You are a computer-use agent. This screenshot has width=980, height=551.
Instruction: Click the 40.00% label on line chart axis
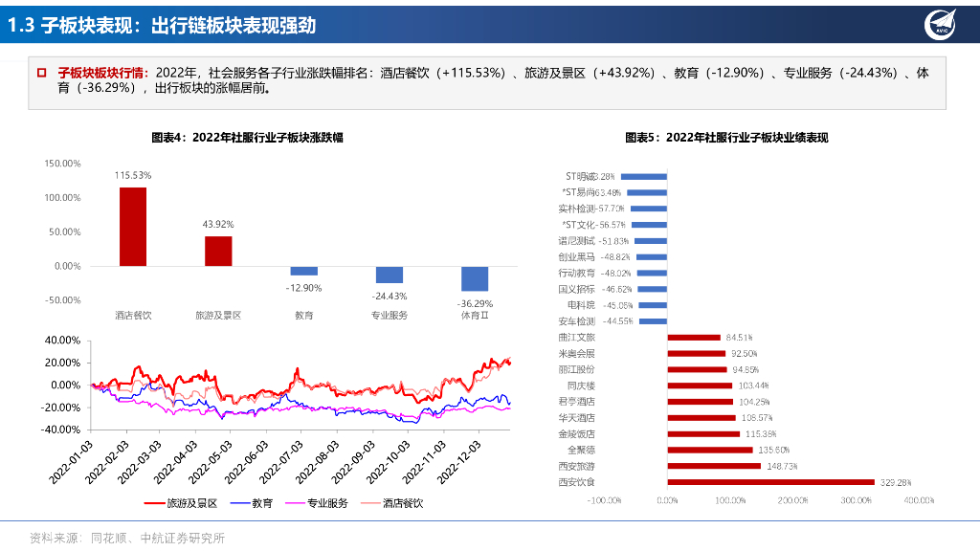pos(62,341)
